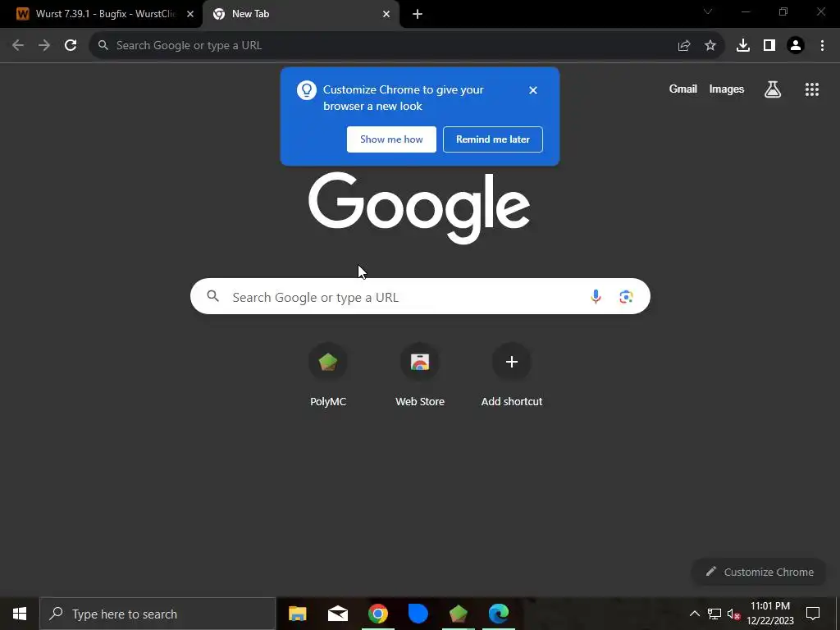Click Remind me later button

[x=493, y=139]
